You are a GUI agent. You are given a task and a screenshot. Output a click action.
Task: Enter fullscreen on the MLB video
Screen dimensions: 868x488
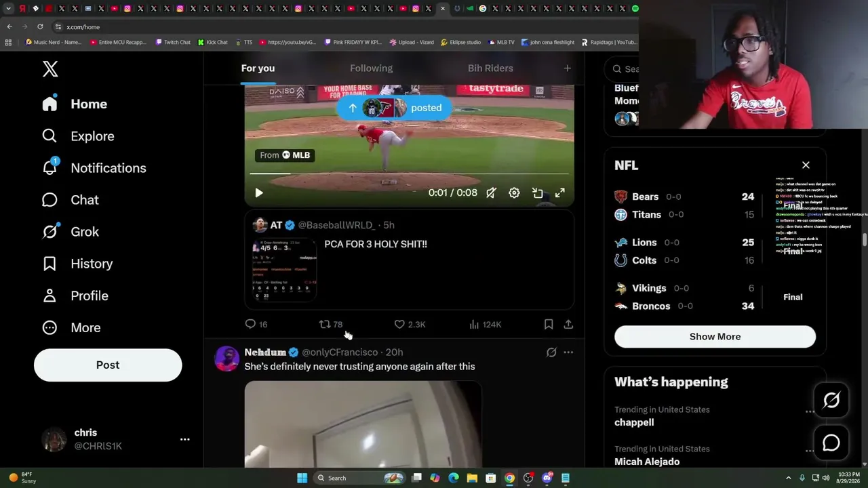[x=560, y=193]
